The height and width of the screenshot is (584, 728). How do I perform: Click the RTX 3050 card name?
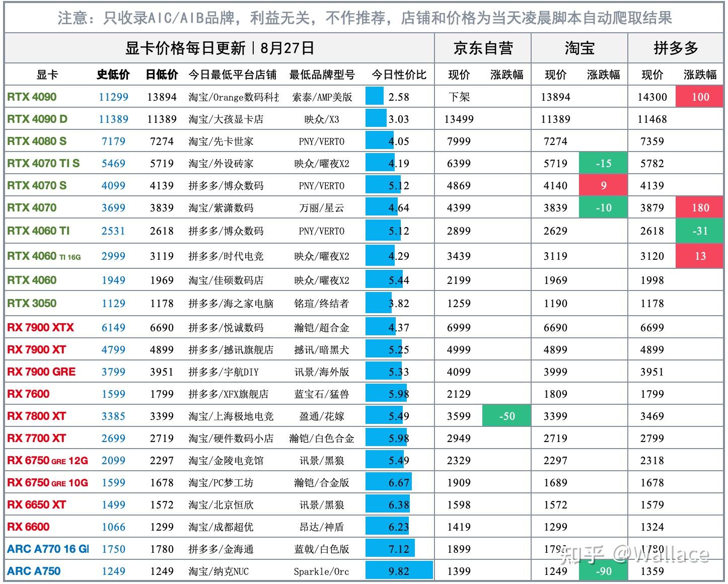click(32, 304)
